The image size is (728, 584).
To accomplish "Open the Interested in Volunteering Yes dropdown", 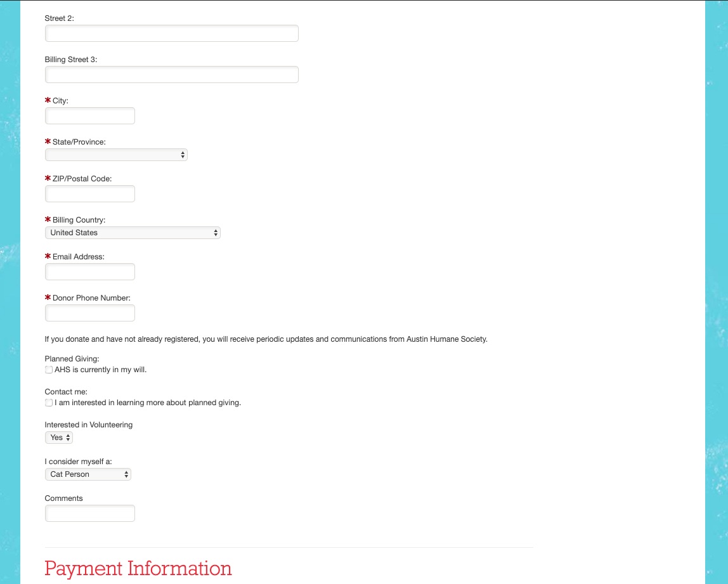I will pos(59,438).
